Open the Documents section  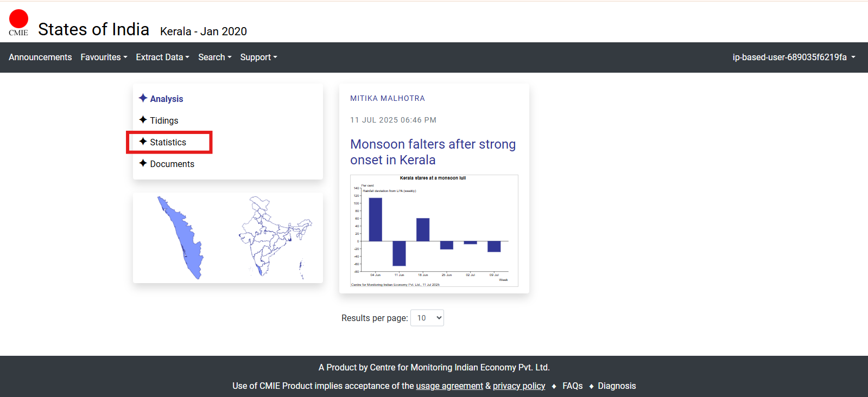coord(172,164)
